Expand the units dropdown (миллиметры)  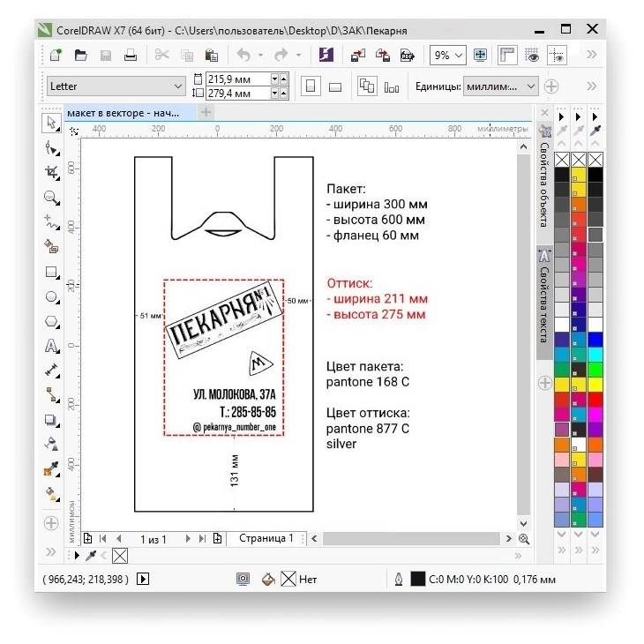[530, 86]
